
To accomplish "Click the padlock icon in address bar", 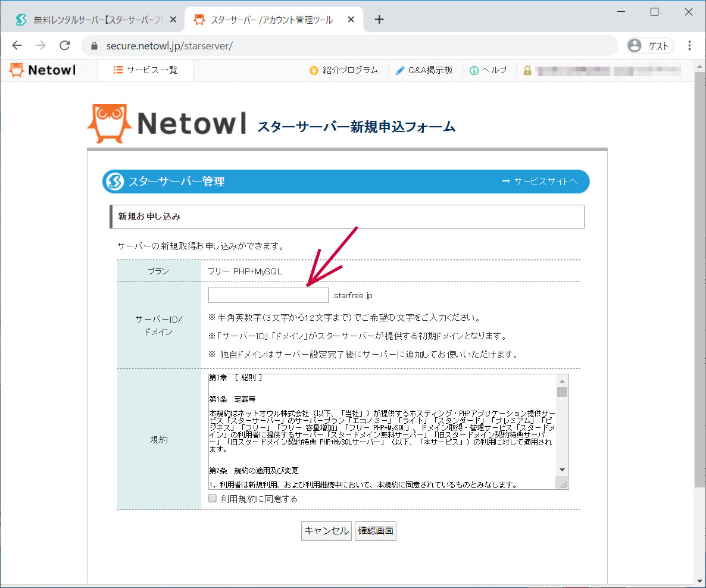I will [94, 46].
